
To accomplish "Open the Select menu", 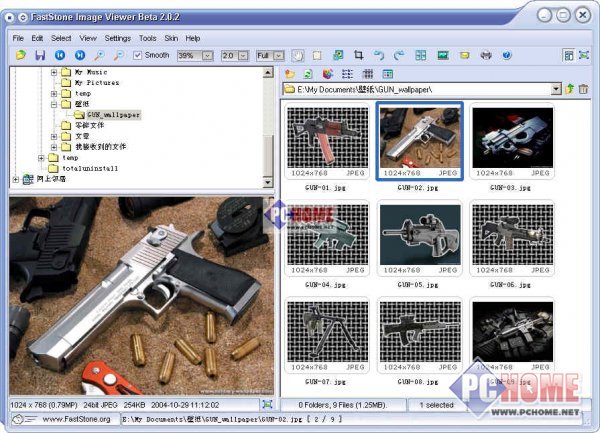I will click(x=61, y=38).
